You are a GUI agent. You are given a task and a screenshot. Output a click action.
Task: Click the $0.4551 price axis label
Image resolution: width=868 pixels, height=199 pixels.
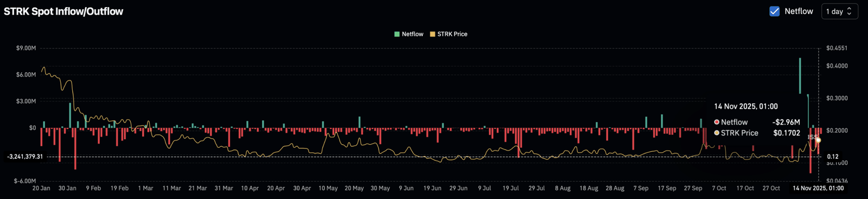click(837, 48)
